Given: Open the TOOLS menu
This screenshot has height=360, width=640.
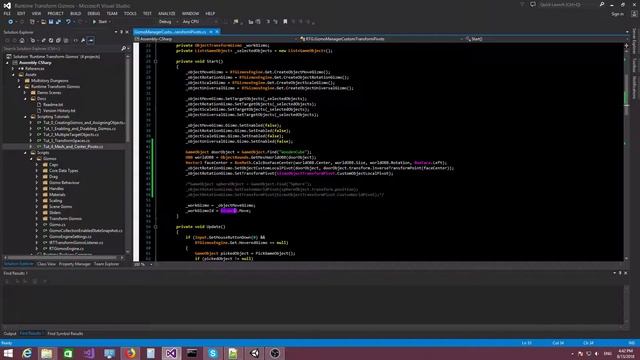Looking at the screenshot, I should (x=130, y=13).
